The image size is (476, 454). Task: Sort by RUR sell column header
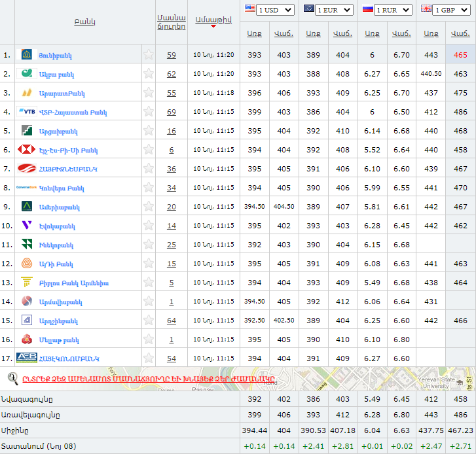pos(401,33)
